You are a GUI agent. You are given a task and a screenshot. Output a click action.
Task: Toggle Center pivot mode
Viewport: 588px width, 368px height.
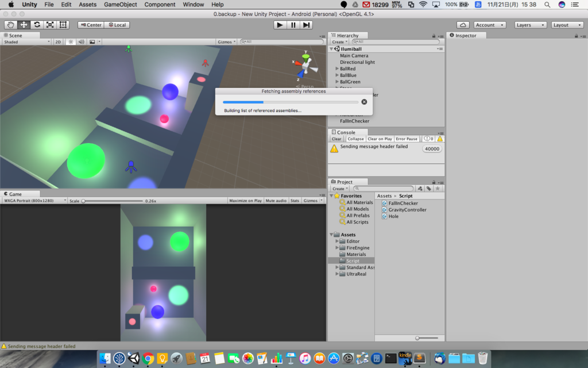pos(91,25)
